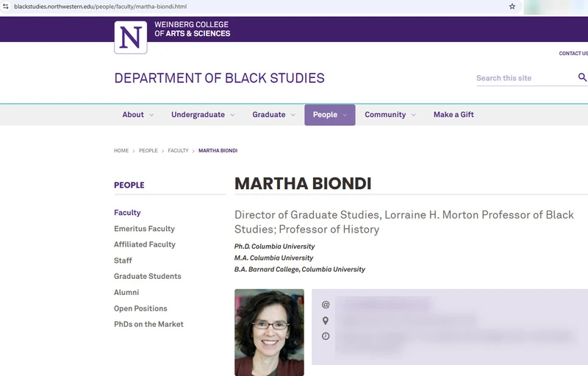Open Graduate Students sidebar link
Viewport: 588px width, 376px height.
[148, 276]
